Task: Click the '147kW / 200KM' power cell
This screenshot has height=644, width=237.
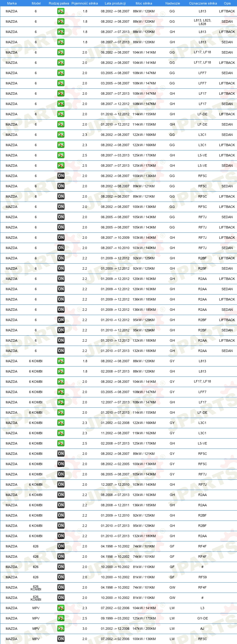Action: click(x=144, y=629)
